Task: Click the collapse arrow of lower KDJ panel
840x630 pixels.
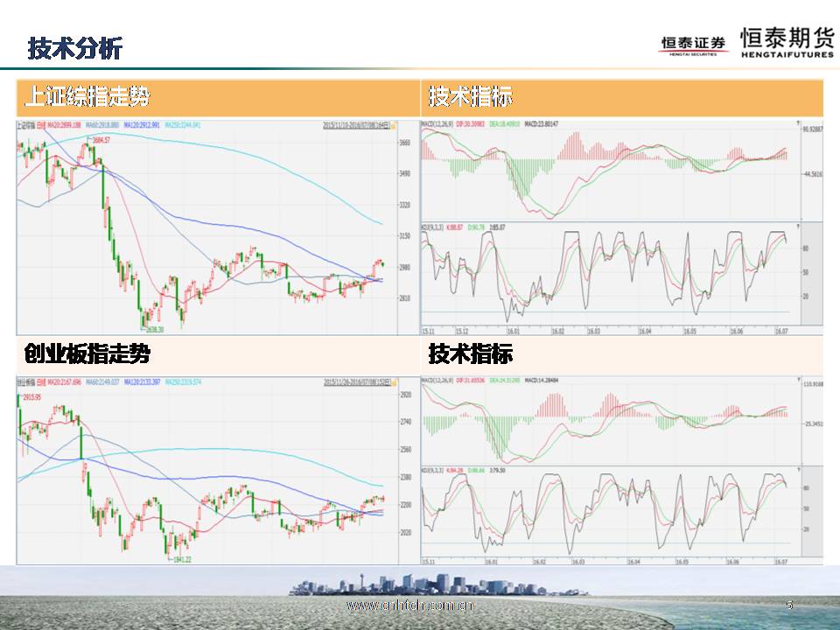Action: click(x=798, y=470)
